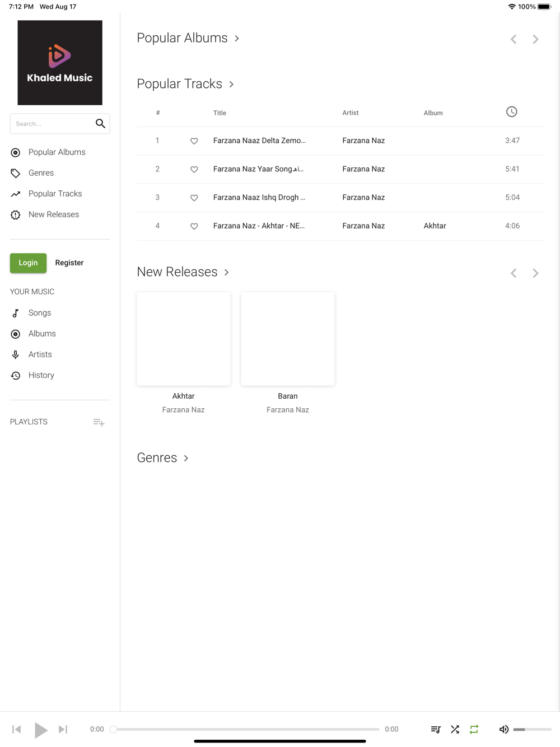560x747 pixels.
Task: Click the track seek progress bar
Action: coord(246,729)
